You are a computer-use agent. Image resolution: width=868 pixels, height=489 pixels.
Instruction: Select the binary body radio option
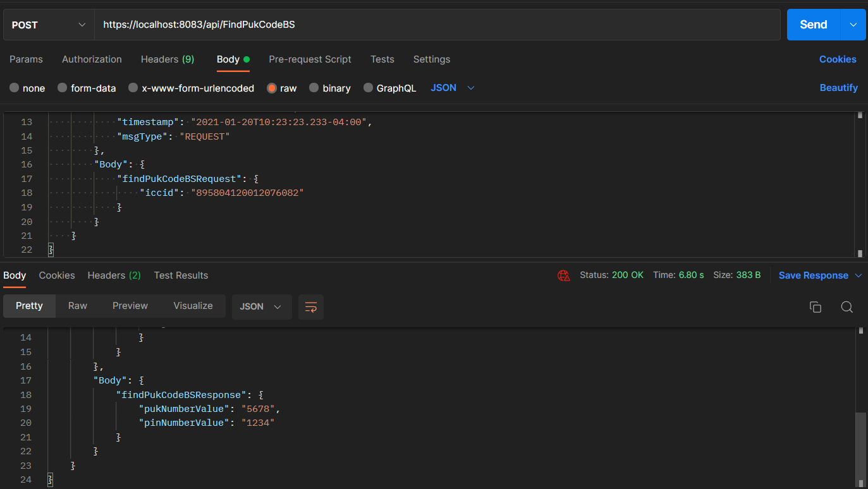[x=314, y=88]
